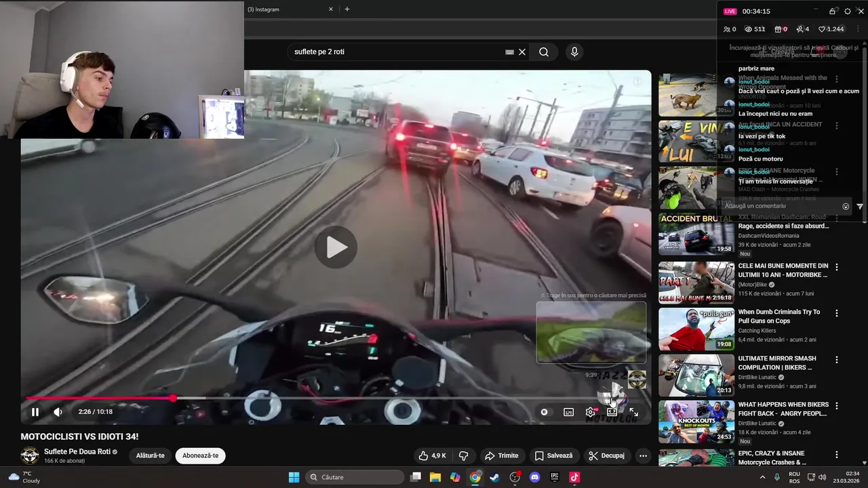Viewport: 868px width, 488px height.
Task: Open the ACCIDENT BRUTAL video thumbnail
Action: pyautogui.click(x=696, y=235)
